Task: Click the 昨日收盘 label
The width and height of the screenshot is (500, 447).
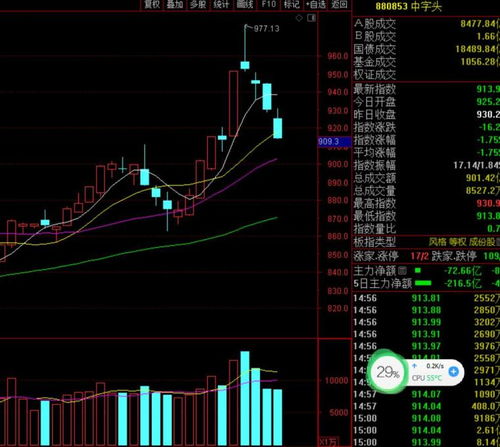Action: click(x=375, y=114)
